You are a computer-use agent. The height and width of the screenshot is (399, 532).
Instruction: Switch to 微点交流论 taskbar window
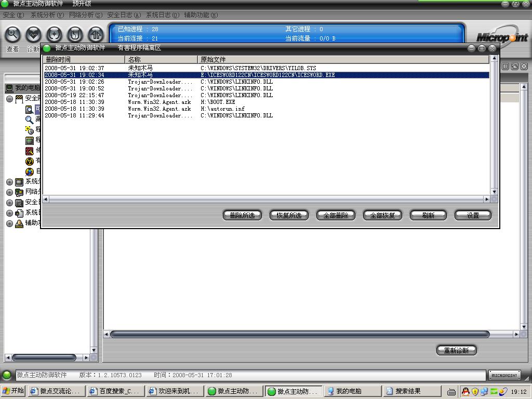point(56,391)
